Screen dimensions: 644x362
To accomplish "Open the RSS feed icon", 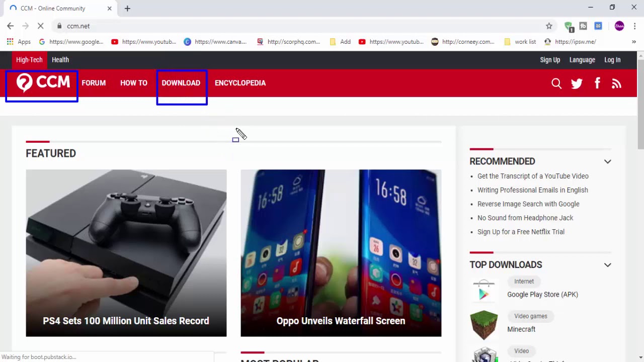I will pos(616,83).
